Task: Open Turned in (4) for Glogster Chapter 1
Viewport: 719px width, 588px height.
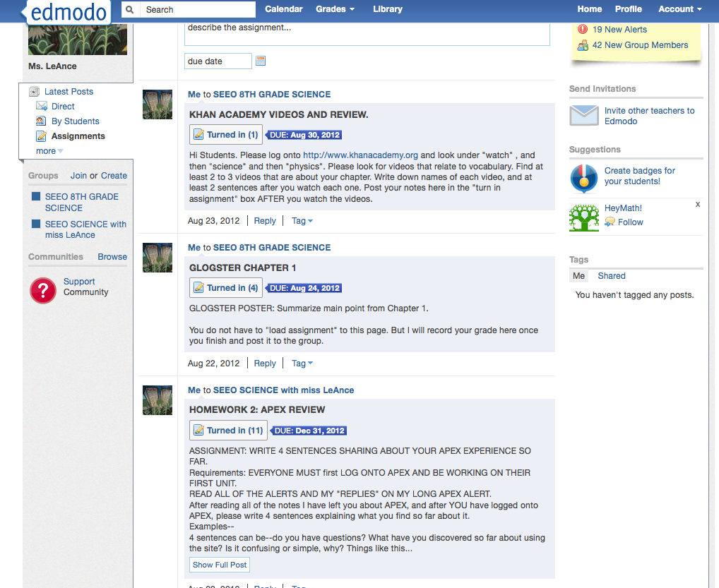Action: click(x=226, y=288)
